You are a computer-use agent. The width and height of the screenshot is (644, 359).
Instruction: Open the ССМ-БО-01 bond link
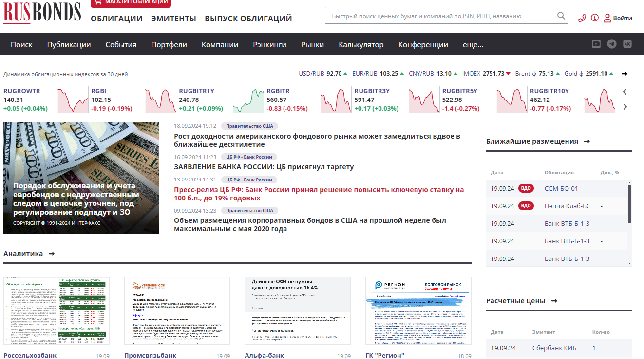[561, 188]
